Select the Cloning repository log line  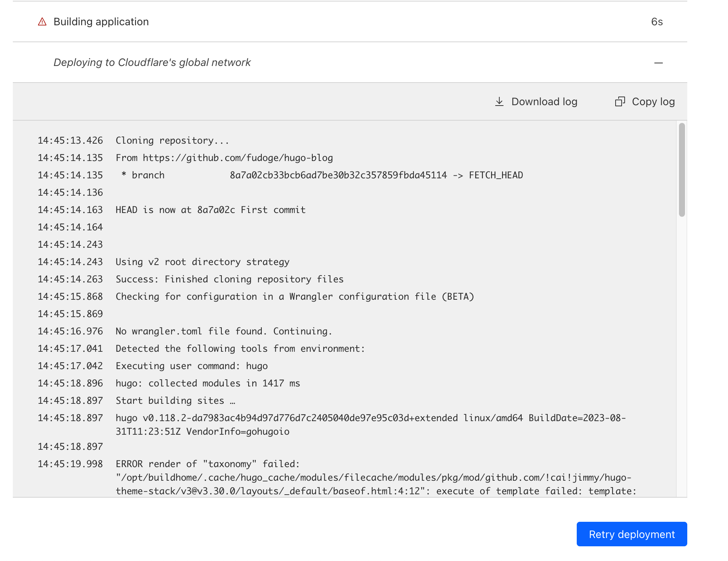click(172, 141)
